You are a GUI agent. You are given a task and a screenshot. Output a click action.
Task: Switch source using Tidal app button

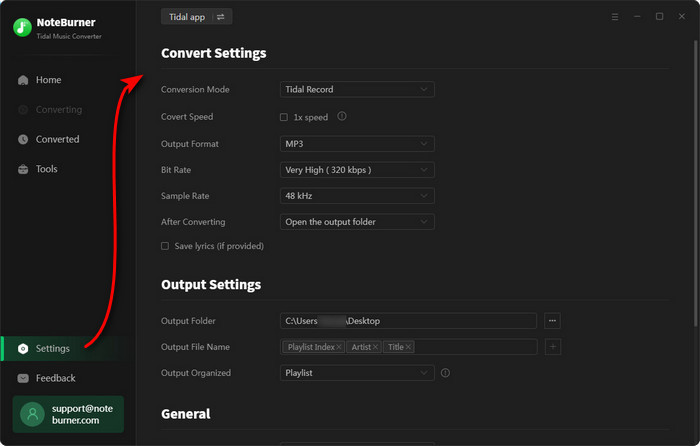196,17
